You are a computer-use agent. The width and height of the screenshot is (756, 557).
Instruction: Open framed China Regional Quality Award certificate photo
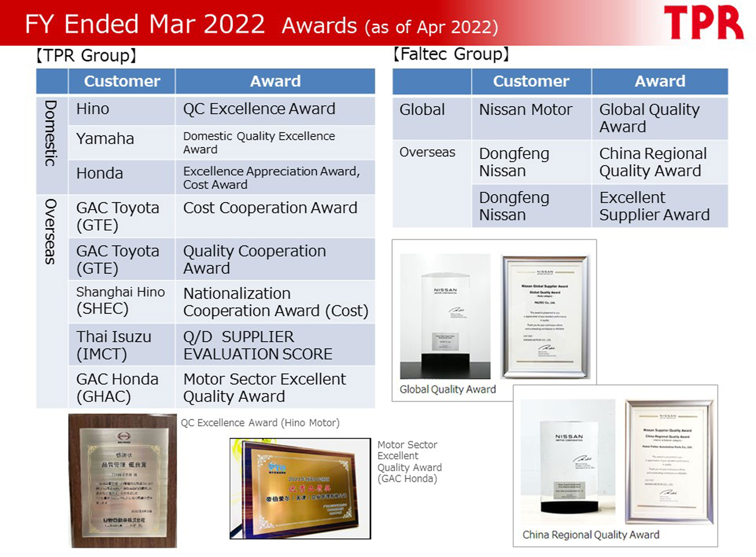click(x=670, y=462)
